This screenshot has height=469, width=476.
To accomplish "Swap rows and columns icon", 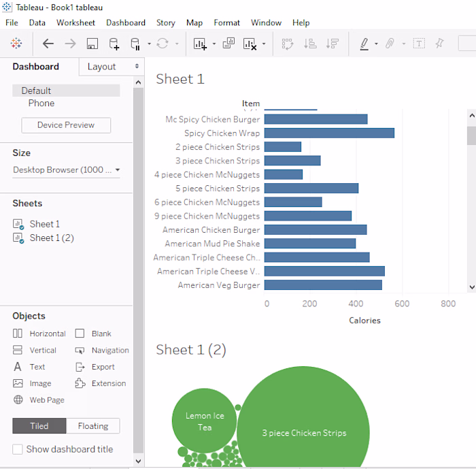I will coord(287,44).
